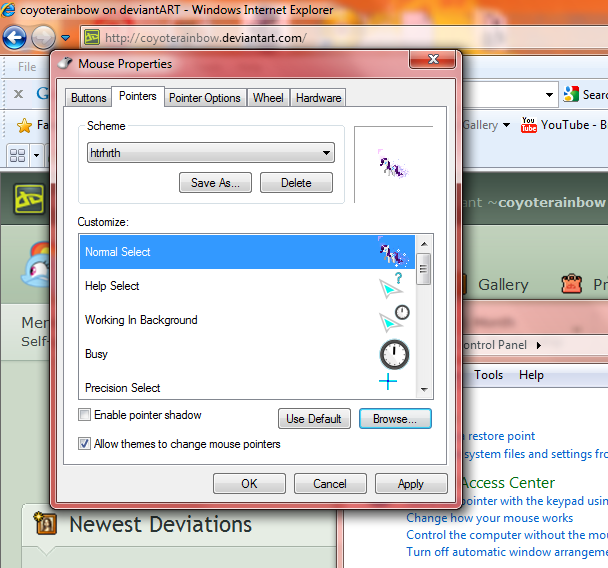Image resolution: width=608 pixels, height=568 pixels.
Task: Click 'Control the computer without the mouse' link
Action: pos(507,535)
